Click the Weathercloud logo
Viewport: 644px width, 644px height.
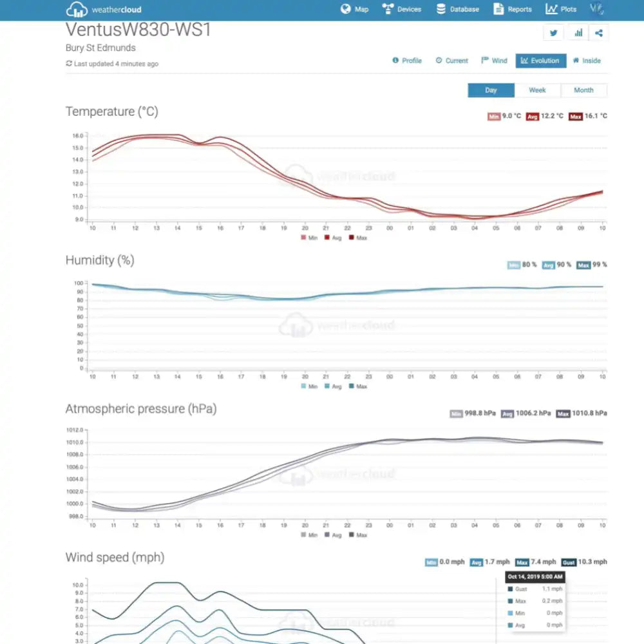coord(104,10)
